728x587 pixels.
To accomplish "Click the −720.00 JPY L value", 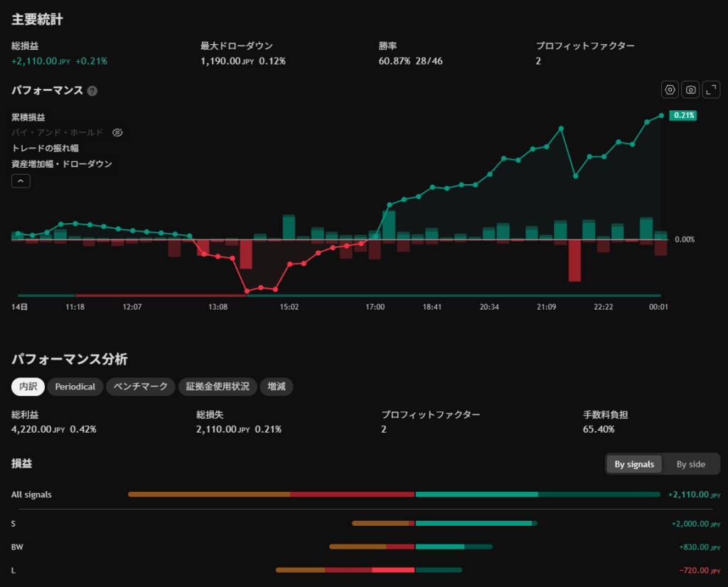I will click(700, 570).
